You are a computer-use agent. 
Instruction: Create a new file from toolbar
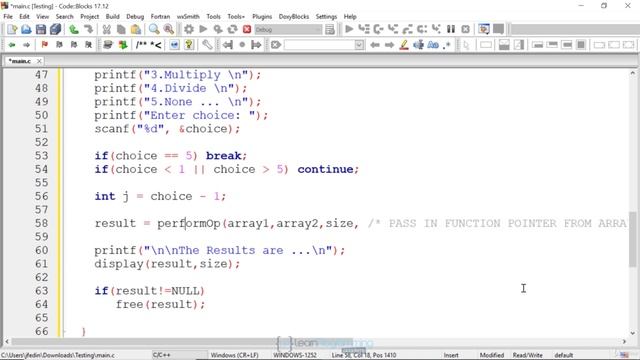click(x=12, y=29)
